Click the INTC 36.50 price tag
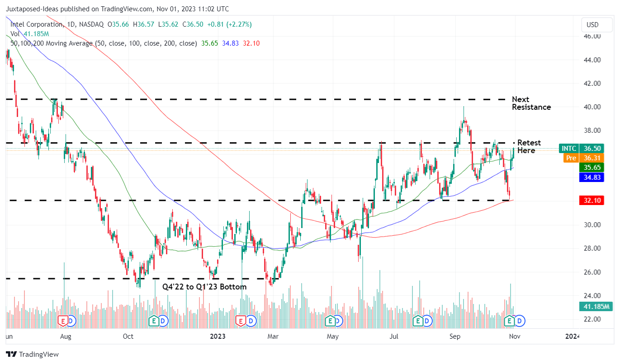 click(582, 149)
